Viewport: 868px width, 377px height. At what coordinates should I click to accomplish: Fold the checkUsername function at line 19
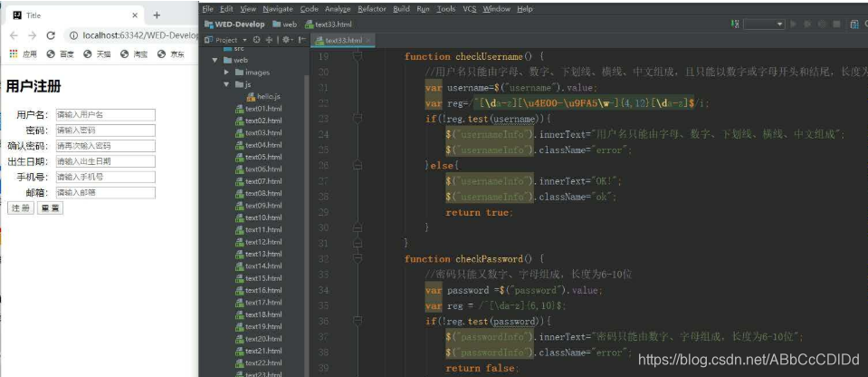358,56
